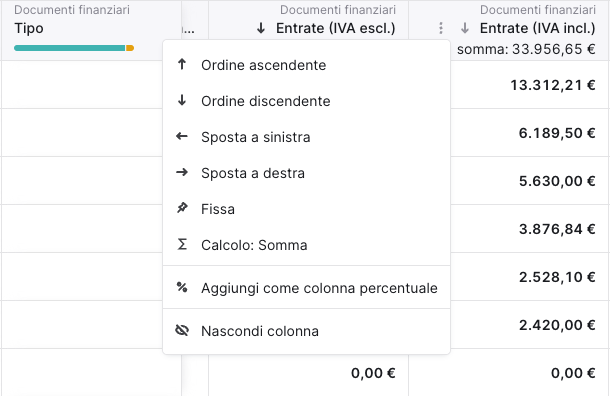
Task: Open Calcolo: Somma option
Action: click(x=307, y=245)
